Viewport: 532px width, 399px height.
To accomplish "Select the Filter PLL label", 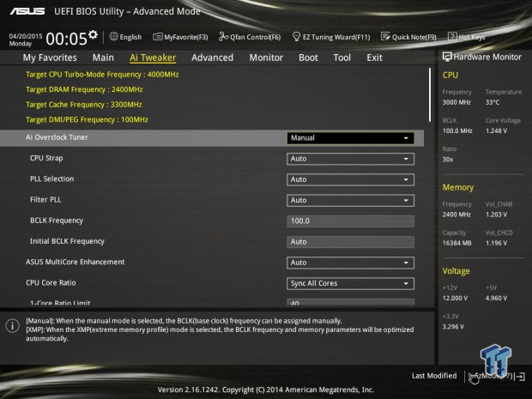I will (45, 199).
